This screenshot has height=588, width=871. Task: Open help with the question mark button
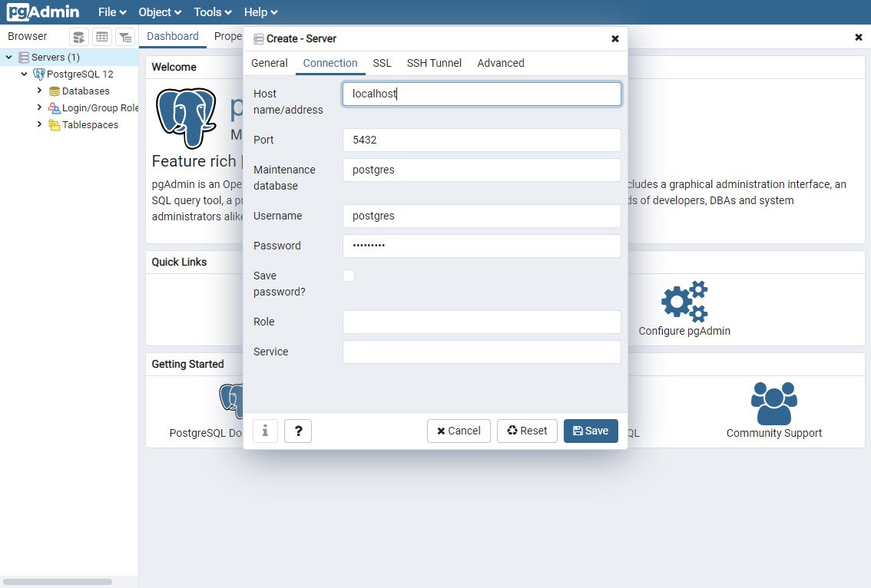click(x=298, y=431)
